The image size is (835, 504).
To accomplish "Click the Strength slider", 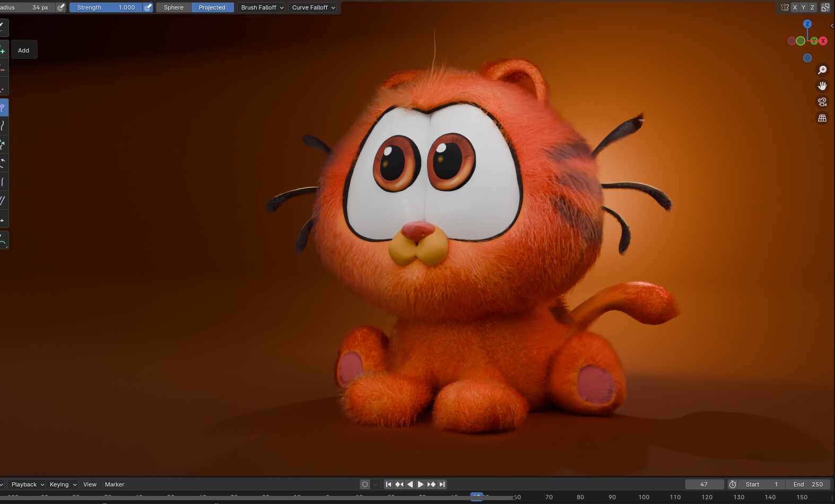I will pos(106,7).
